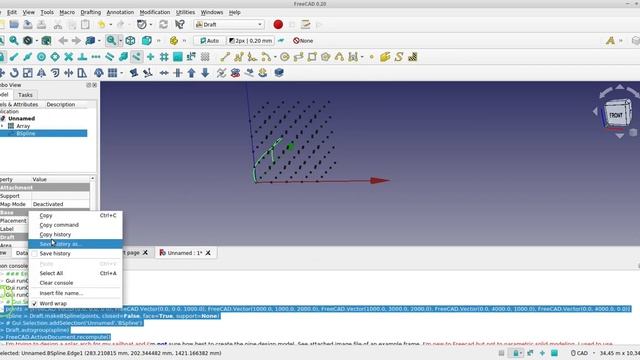
Task: Toggle snap intersection X icon
Action: tap(69, 57)
